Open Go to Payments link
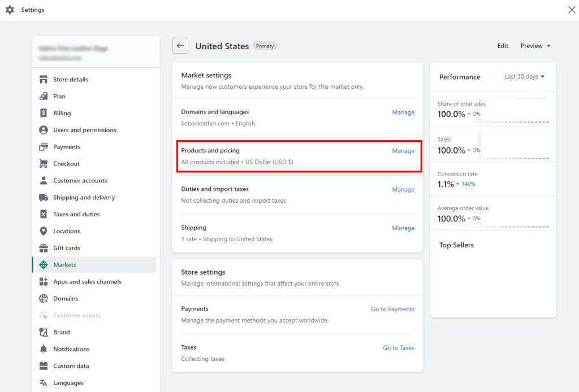This screenshot has width=579, height=392. 393,309
